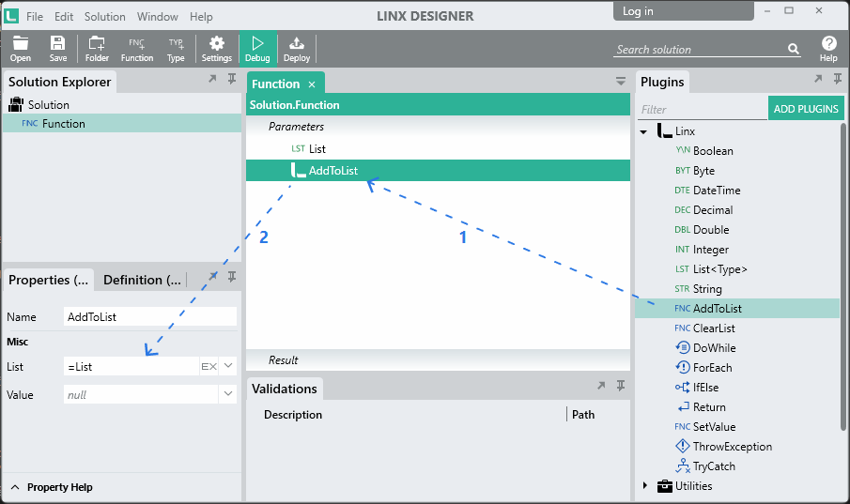Select the List parameter row

(x=438, y=148)
